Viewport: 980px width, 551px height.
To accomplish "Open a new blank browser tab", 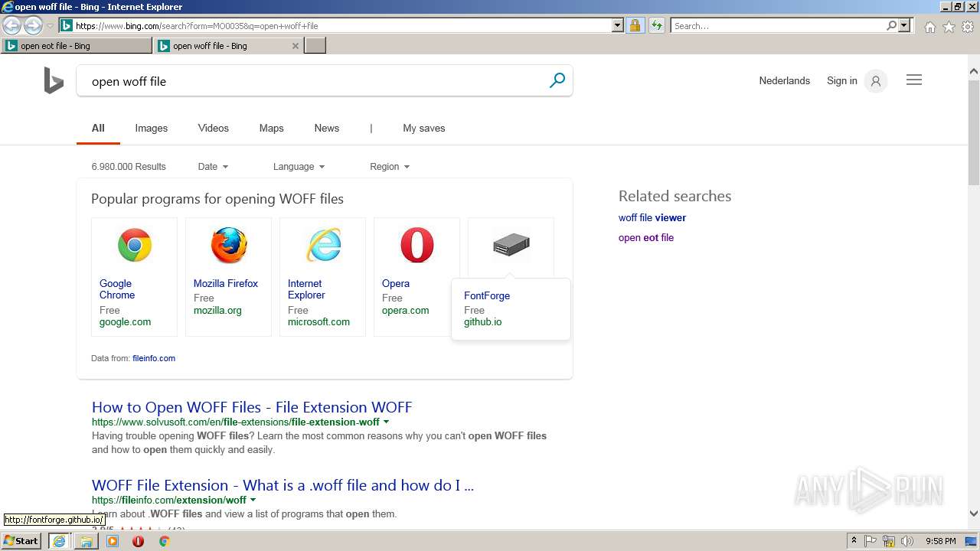I will 315,46.
